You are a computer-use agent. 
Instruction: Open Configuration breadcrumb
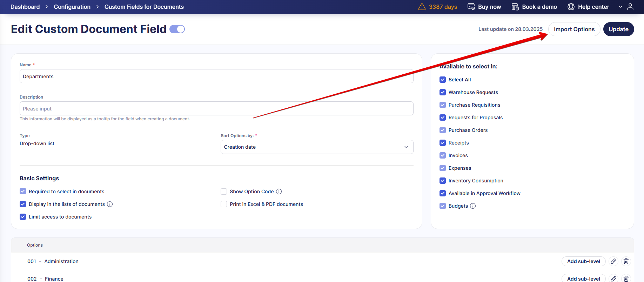point(72,7)
